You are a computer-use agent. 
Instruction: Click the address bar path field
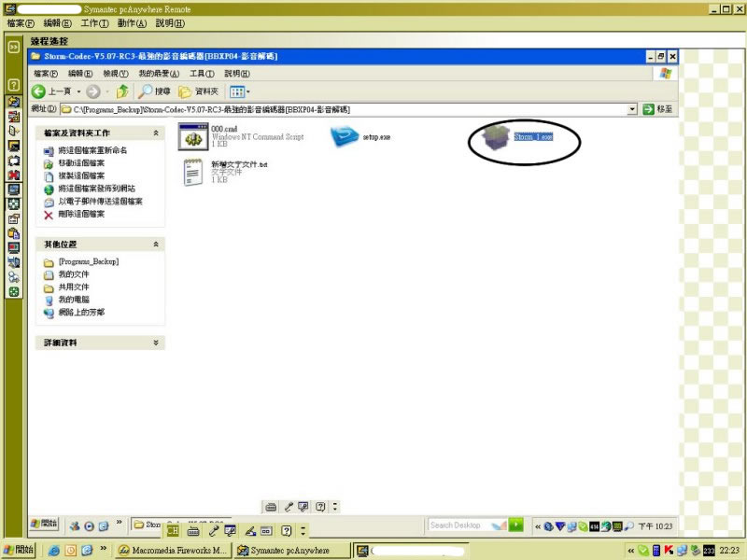click(344, 109)
